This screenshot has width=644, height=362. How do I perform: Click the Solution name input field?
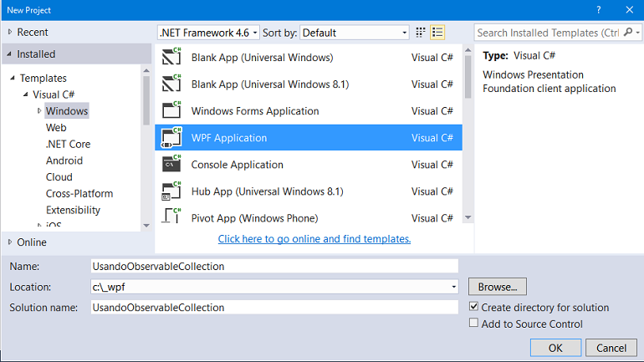point(274,307)
